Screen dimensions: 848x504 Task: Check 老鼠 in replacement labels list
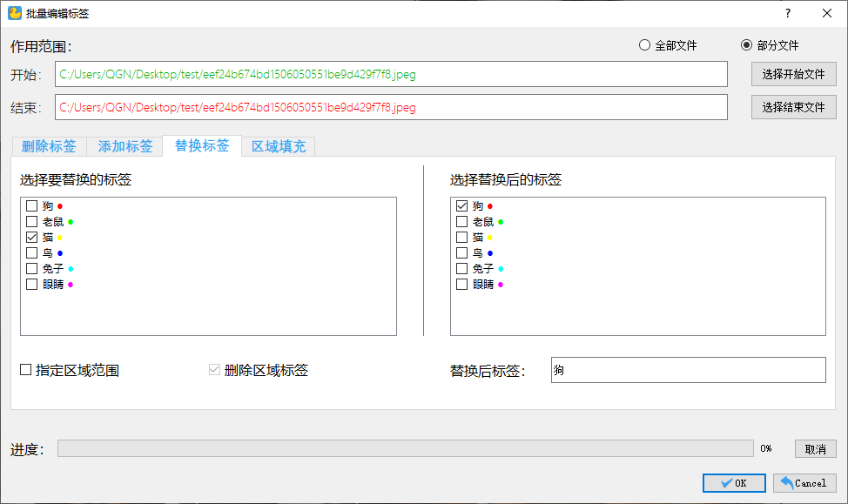click(x=461, y=222)
